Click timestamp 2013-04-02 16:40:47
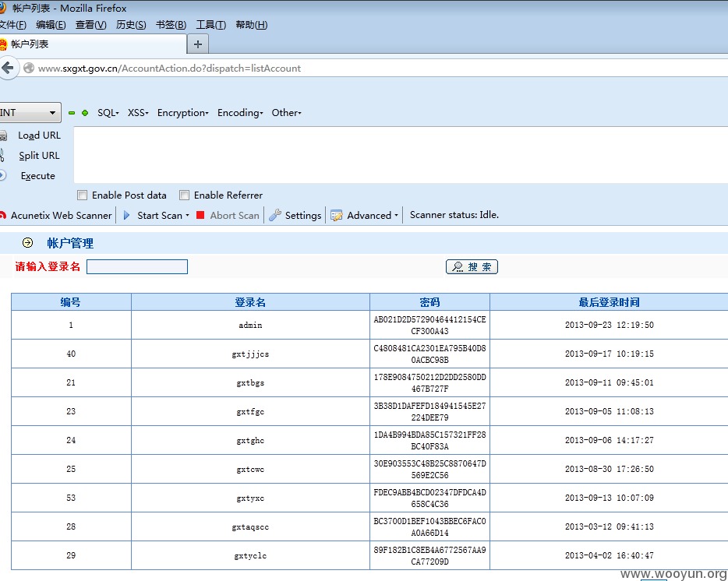 pyautogui.click(x=610, y=555)
